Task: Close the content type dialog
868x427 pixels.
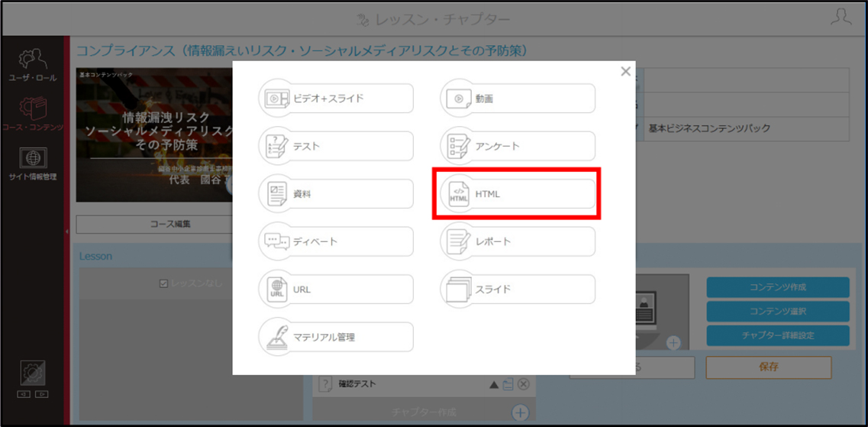Action: coord(625,72)
